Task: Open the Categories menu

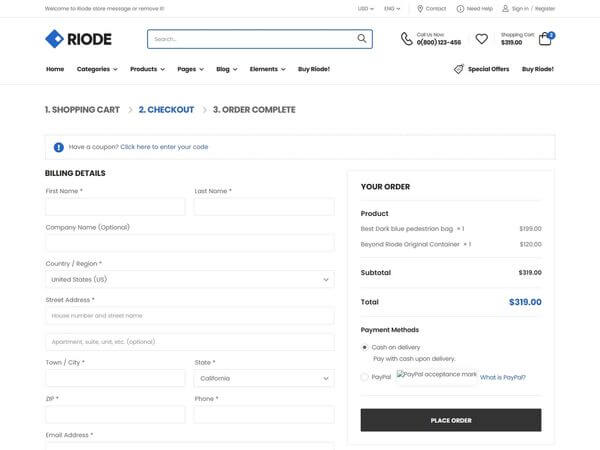Action: 97,69
